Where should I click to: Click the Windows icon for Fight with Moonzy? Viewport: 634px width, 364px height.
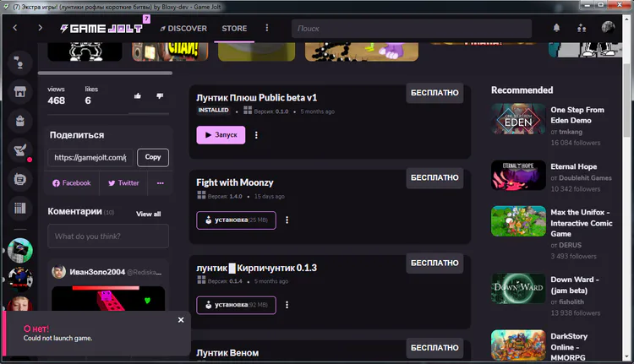(x=201, y=195)
